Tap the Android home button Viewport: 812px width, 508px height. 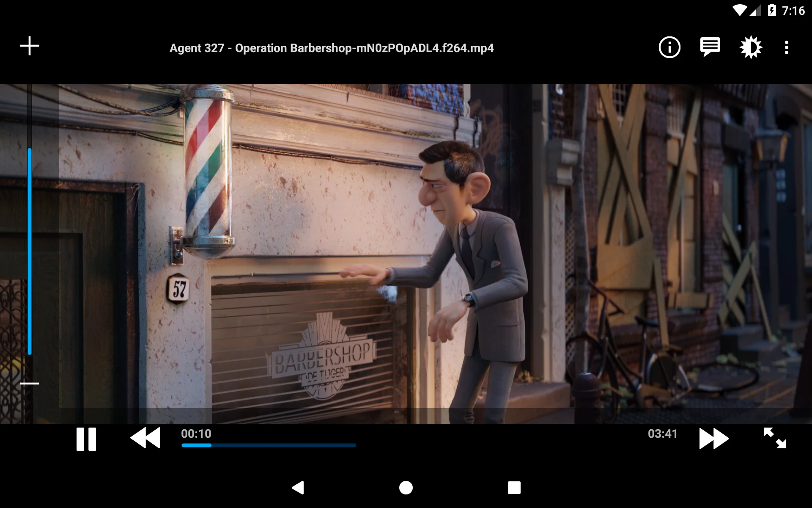406,488
